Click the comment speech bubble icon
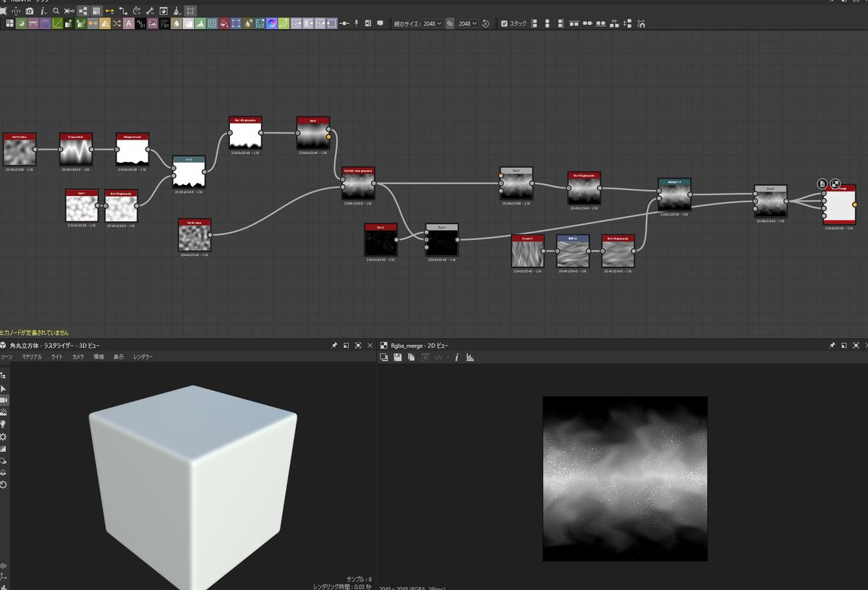868x590 pixels. (380, 23)
